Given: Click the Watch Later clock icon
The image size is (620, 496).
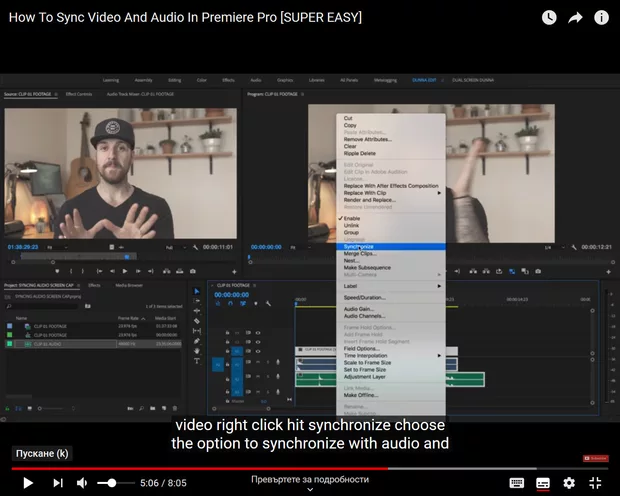Looking at the screenshot, I should pyautogui.click(x=549, y=17).
